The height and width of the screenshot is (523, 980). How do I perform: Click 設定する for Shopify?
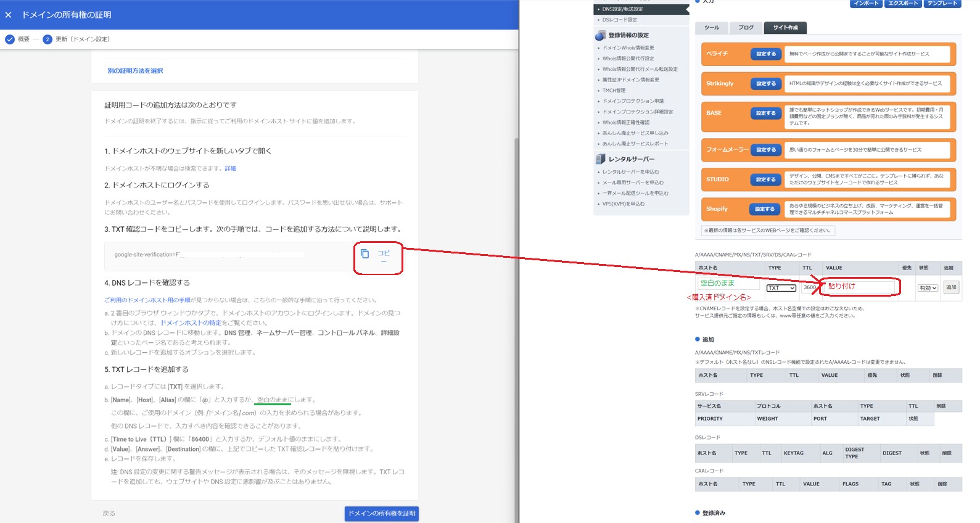764,209
